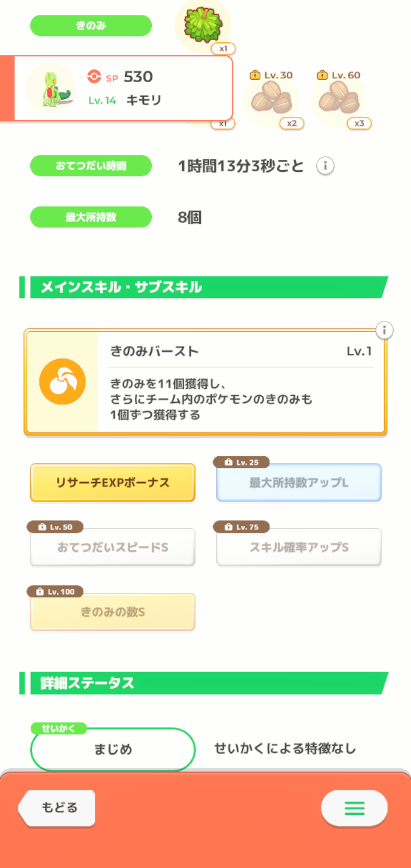This screenshot has width=411, height=868.
Task: Tap the locked おてつだいスピードS sub skill
Action: click(112, 547)
